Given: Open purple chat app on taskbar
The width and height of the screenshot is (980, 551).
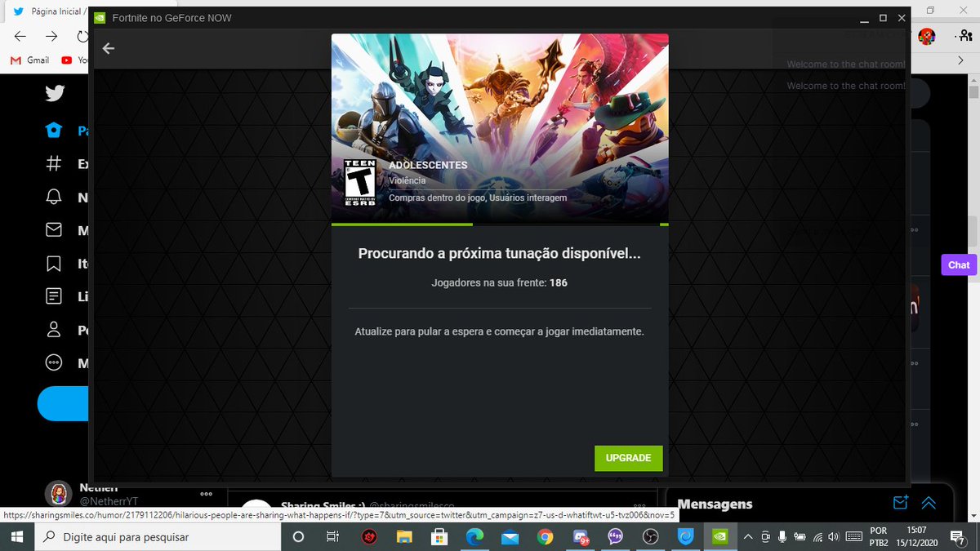Looking at the screenshot, I should (616, 537).
